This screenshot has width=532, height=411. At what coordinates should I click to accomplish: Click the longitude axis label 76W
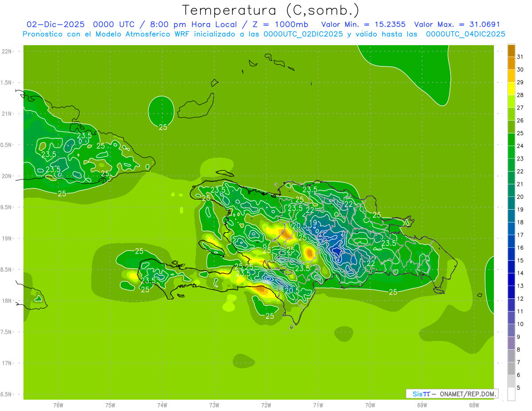click(x=58, y=405)
